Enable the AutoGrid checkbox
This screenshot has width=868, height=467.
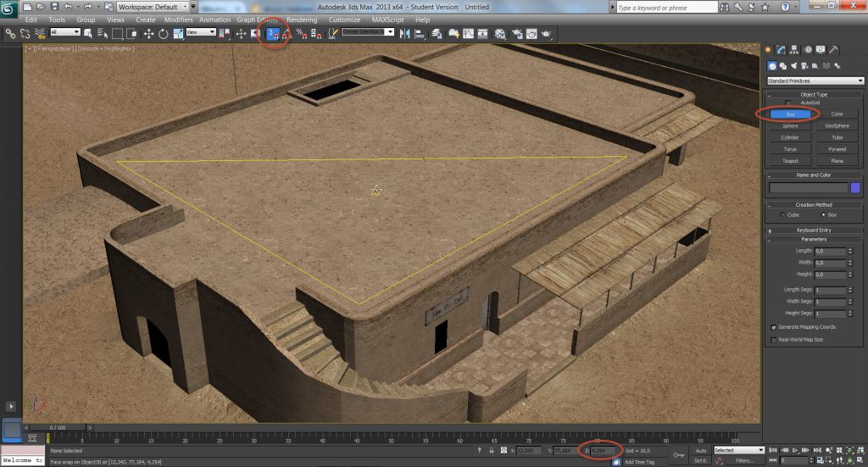tap(787, 103)
